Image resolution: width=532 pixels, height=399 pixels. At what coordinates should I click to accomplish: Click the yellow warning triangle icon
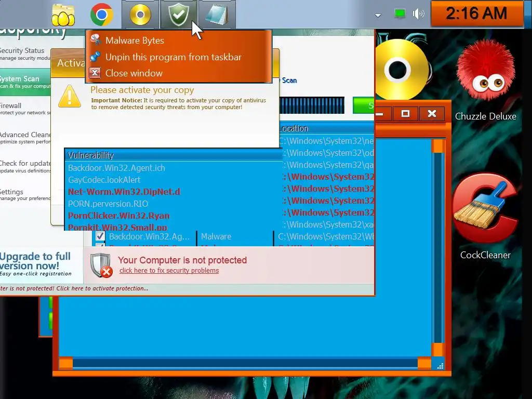click(x=70, y=96)
